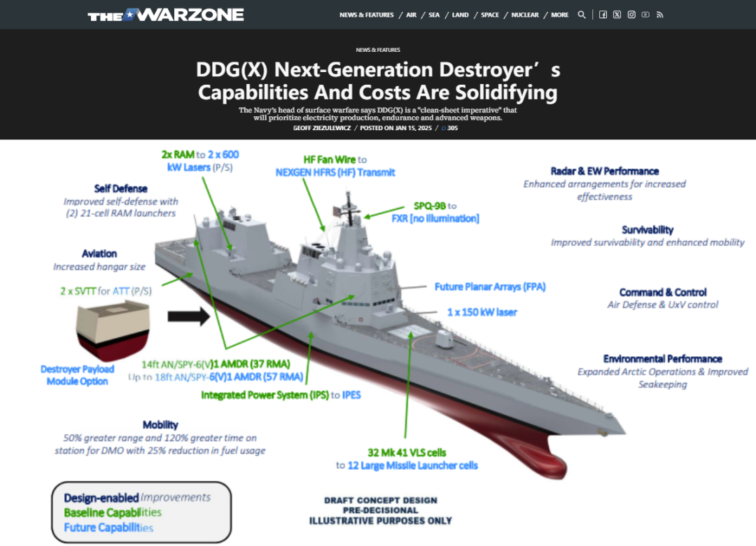
Task: Click '12 Large Missile Launcher cells' label
Action: click(x=413, y=466)
